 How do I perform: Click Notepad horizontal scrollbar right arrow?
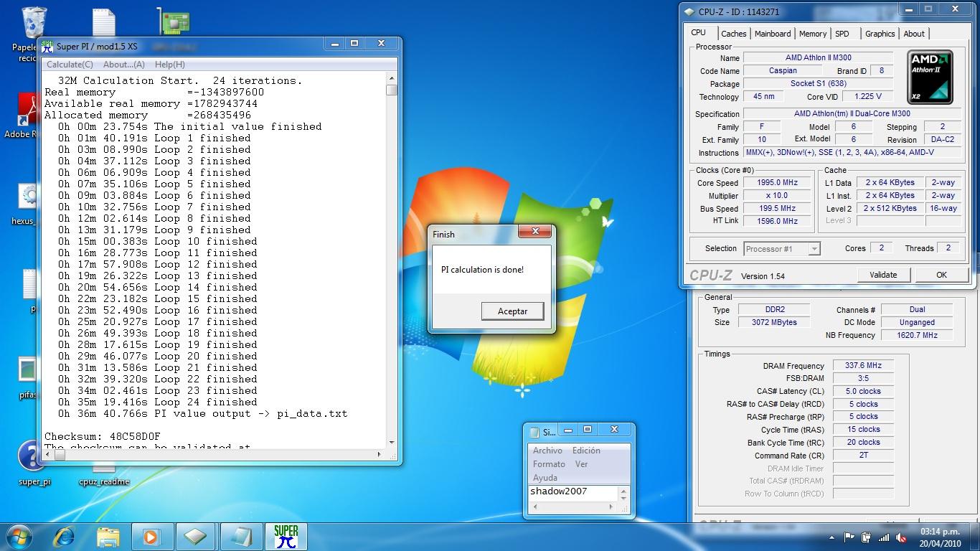pyautogui.click(x=611, y=507)
